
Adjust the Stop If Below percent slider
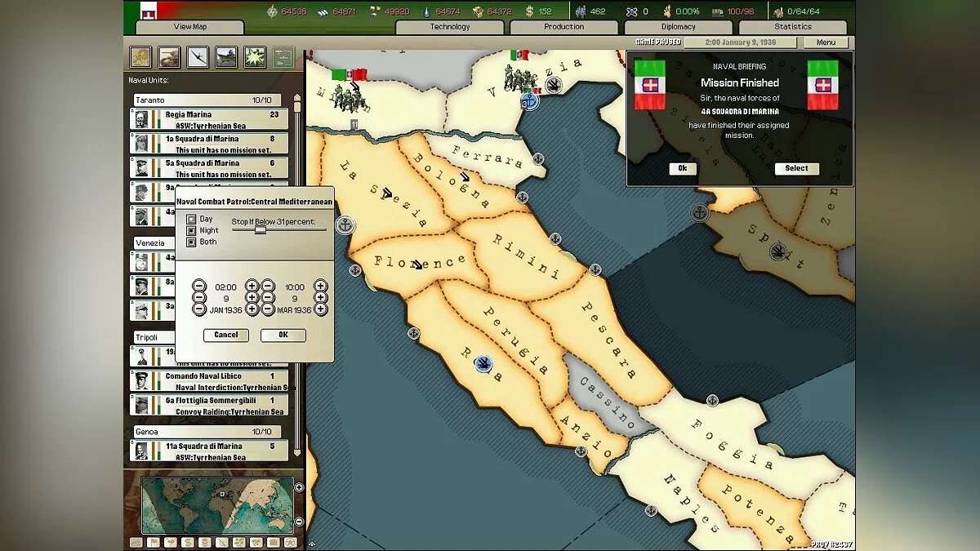tap(260, 231)
